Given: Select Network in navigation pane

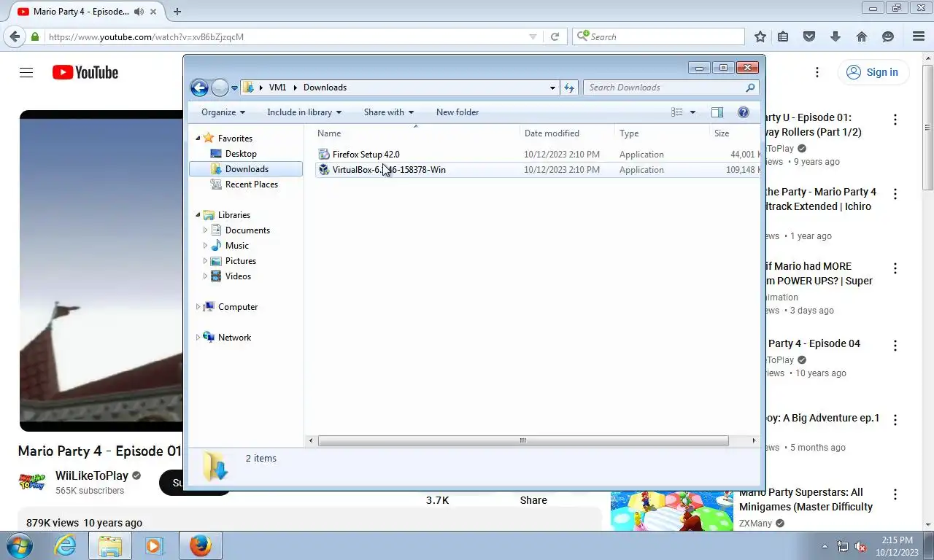Looking at the screenshot, I should click(x=234, y=338).
